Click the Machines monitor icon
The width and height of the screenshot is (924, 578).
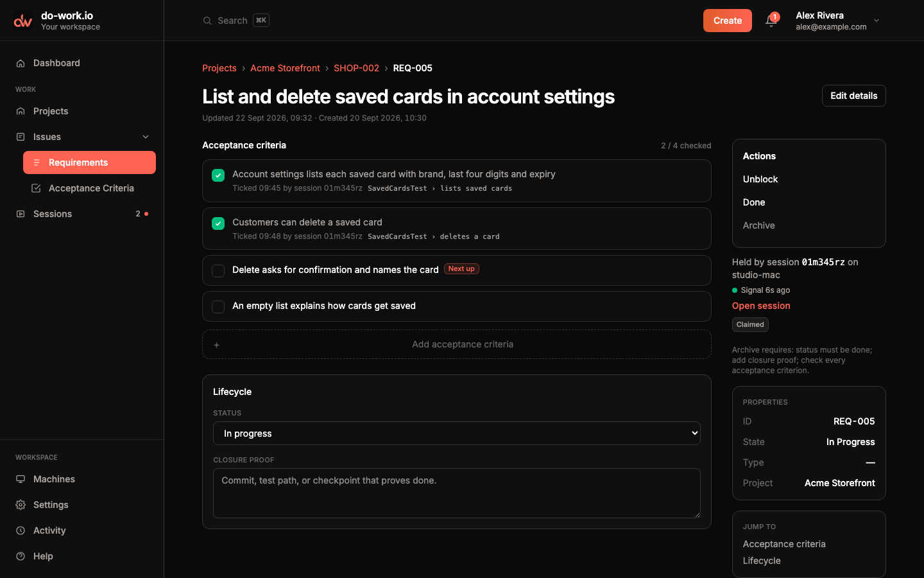pyautogui.click(x=21, y=479)
